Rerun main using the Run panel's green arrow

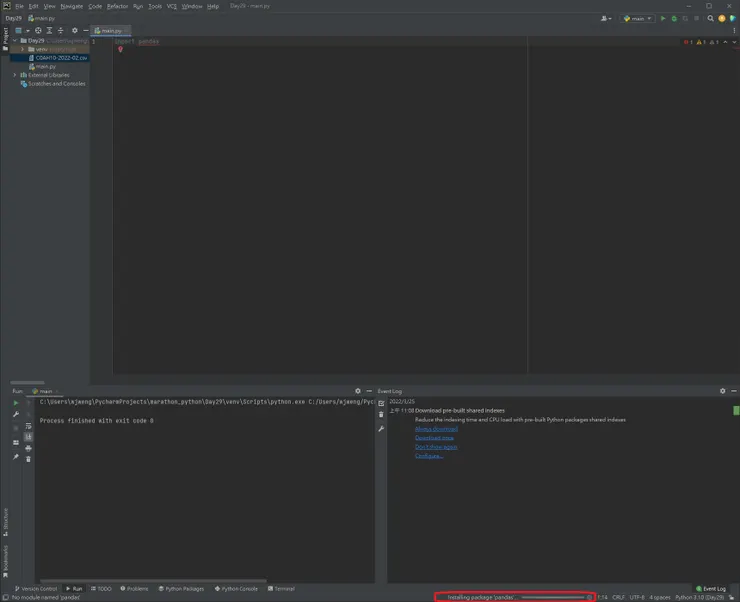[16, 403]
